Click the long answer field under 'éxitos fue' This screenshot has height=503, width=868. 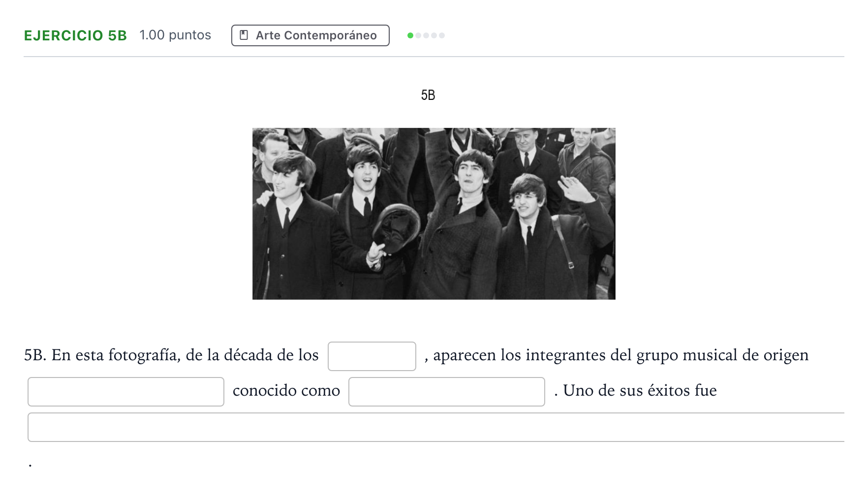coord(436,427)
